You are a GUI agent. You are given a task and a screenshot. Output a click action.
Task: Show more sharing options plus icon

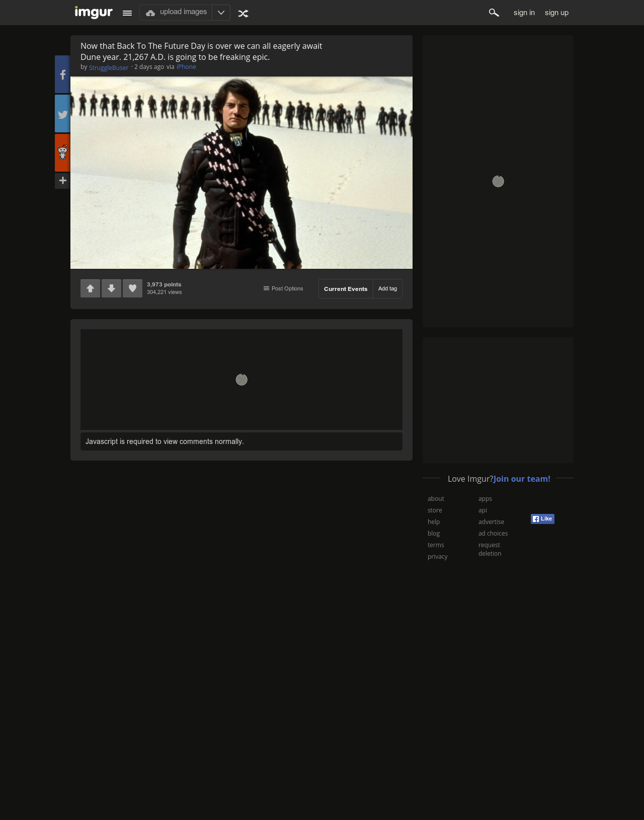[62, 181]
